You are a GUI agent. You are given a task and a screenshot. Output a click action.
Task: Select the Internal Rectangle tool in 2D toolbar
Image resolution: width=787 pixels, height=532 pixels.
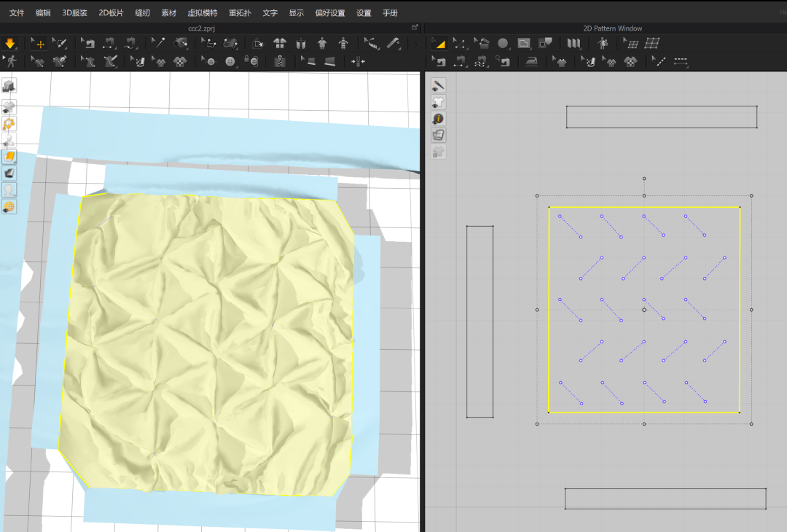(x=524, y=44)
